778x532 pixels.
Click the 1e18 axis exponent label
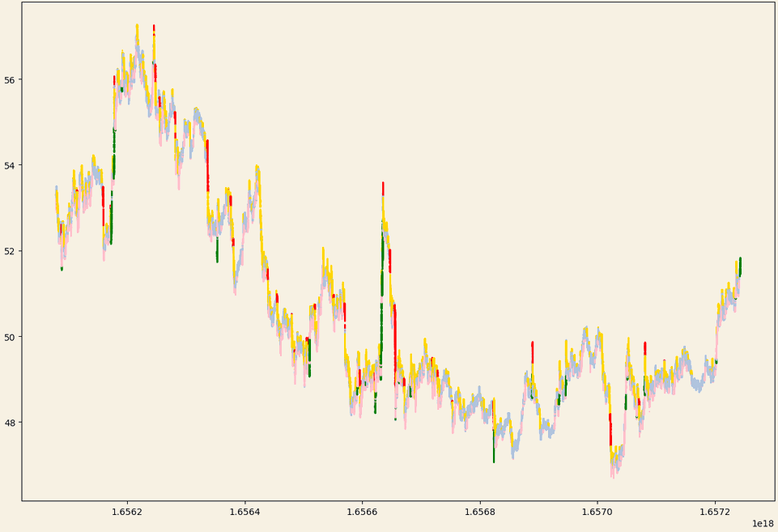click(x=763, y=524)
